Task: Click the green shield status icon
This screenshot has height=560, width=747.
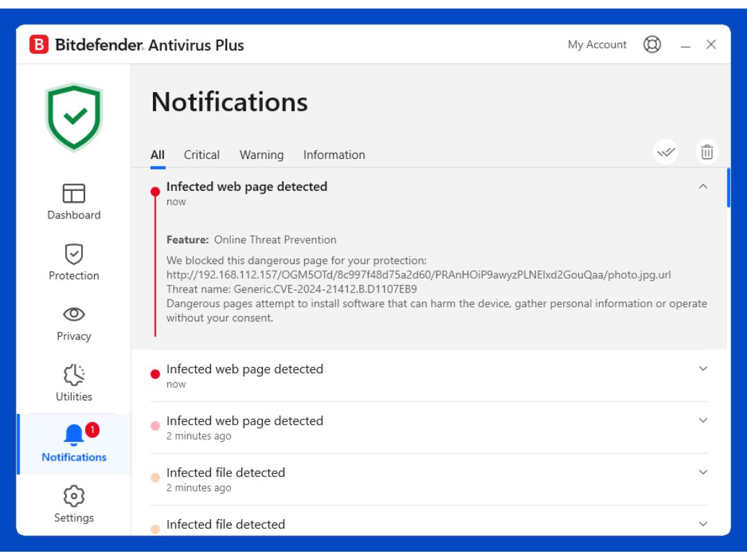Action: pyautogui.click(x=74, y=117)
